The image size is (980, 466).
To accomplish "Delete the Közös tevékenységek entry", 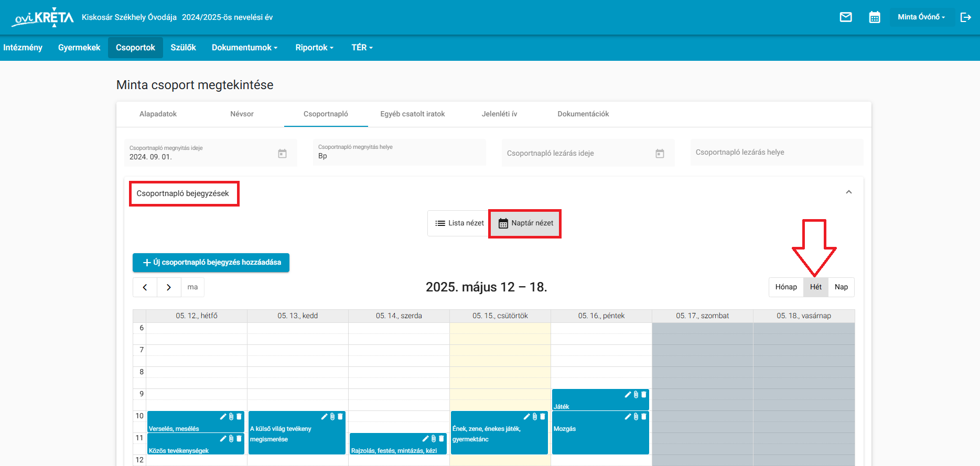I will pos(239,439).
